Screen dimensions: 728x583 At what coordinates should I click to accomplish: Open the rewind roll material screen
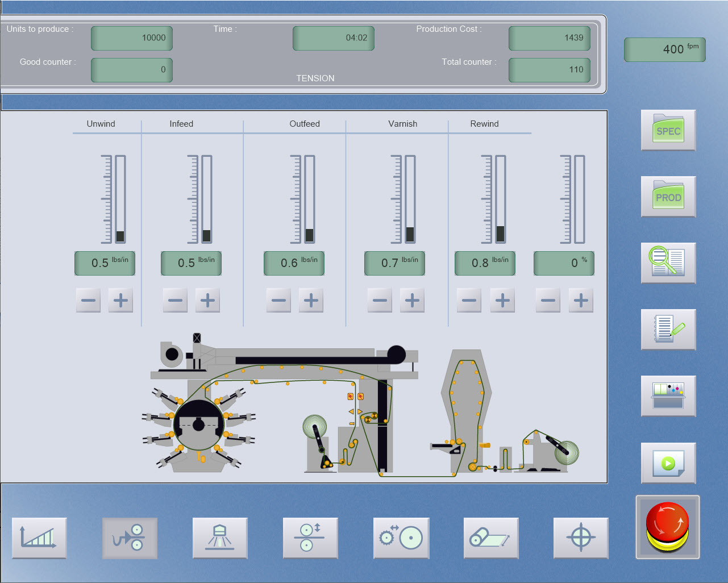click(490, 538)
